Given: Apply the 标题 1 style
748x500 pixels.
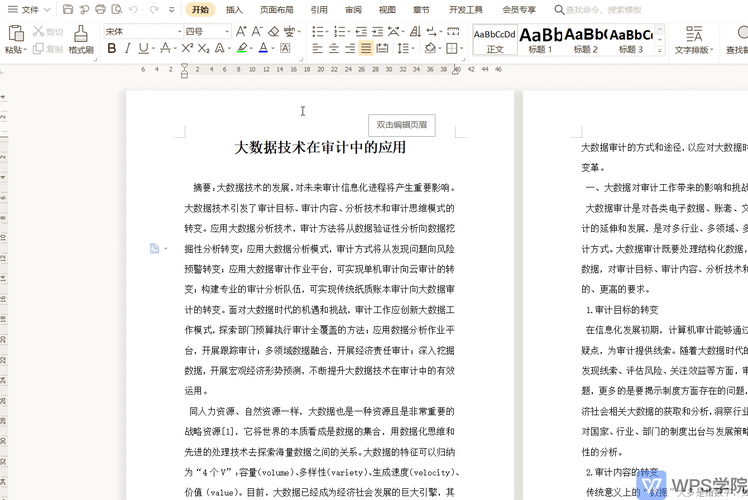Looking at the screenshot, I should tap(540, 40).
